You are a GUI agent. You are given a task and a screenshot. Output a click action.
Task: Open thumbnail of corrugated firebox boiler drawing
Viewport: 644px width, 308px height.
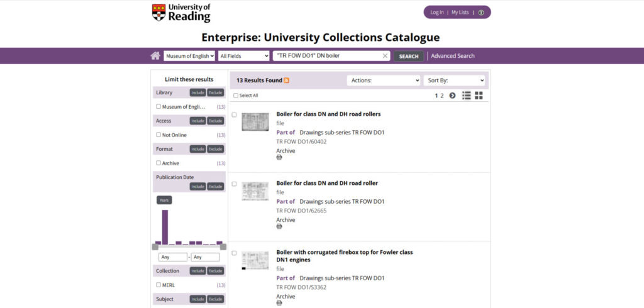tap(255, 260)
